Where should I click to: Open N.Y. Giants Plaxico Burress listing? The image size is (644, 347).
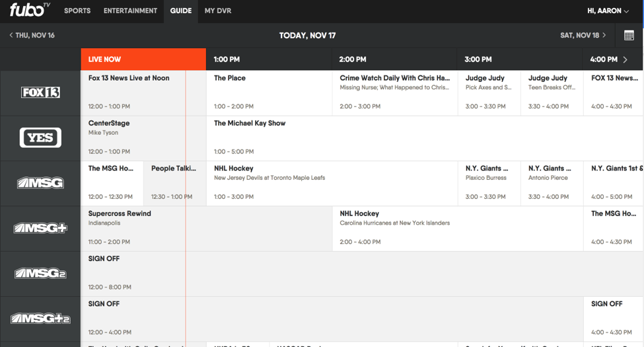pos(489,183)
